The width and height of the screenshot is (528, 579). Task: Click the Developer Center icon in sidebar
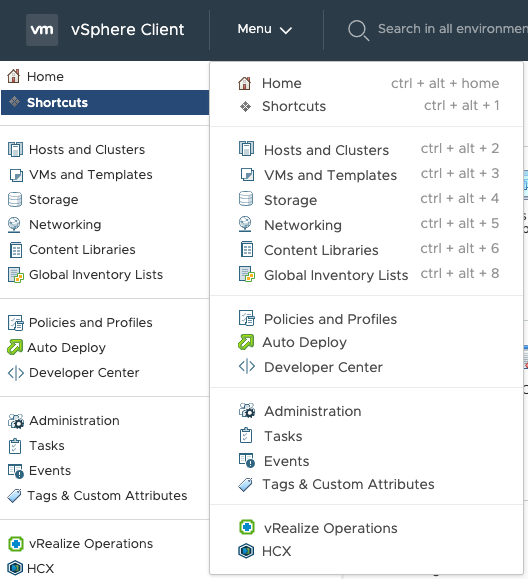[x=16, y=373]
